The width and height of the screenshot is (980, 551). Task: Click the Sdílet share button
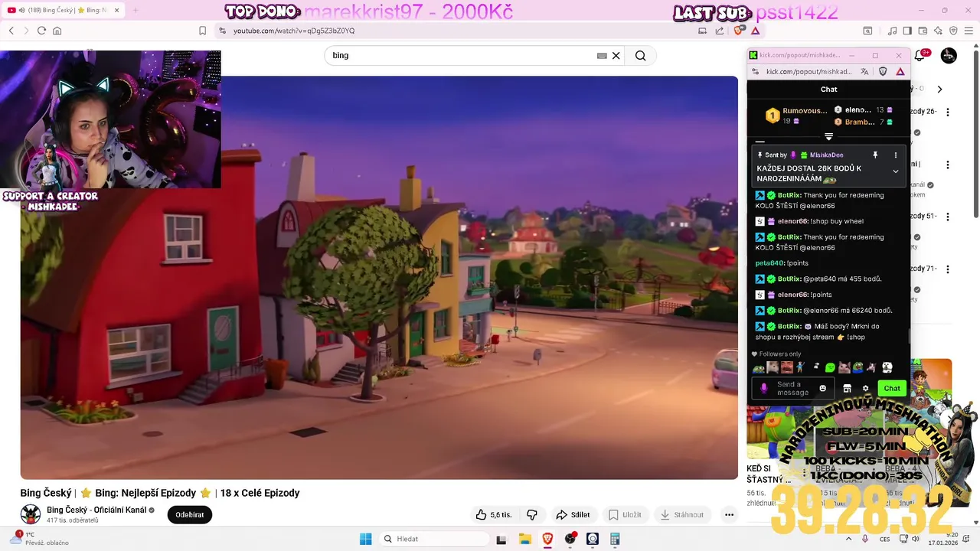coord(573,515)
